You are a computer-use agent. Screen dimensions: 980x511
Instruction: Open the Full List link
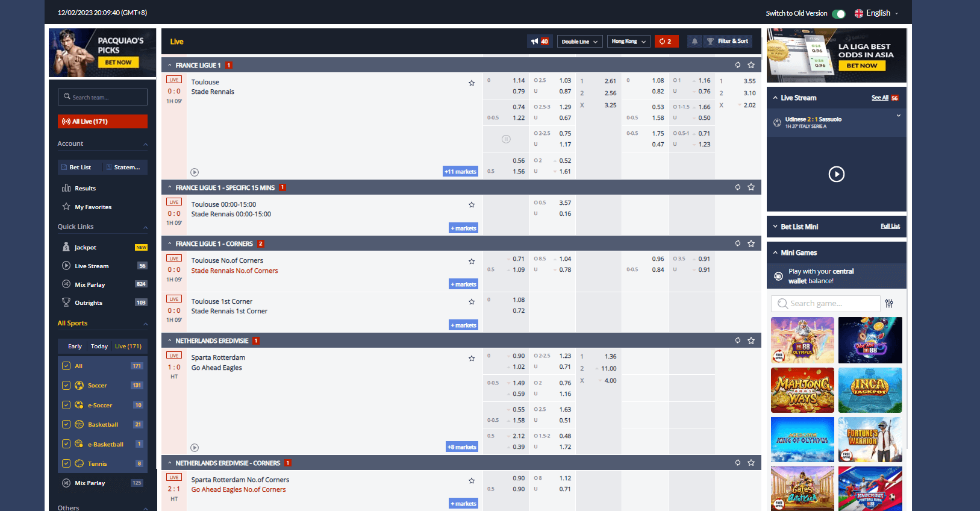click(890, 227)
